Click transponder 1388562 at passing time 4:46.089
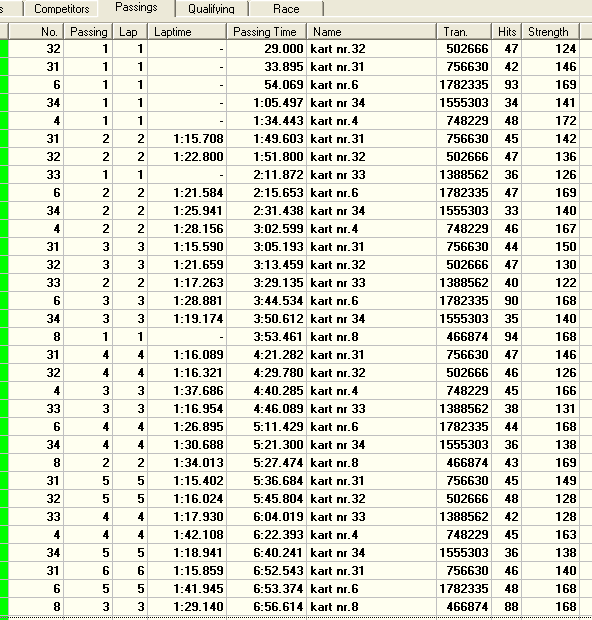 (x=464, y=408)
